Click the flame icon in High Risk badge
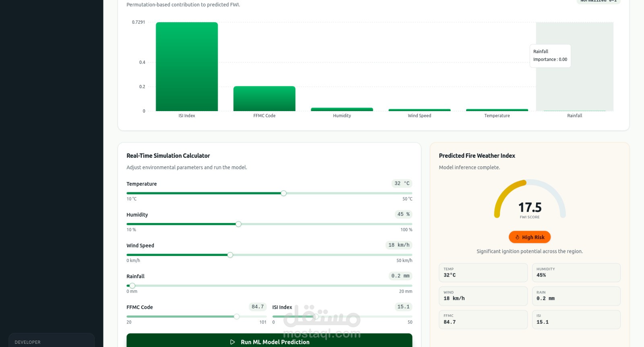The image size is (644, 347). click(x=517, y=237)
